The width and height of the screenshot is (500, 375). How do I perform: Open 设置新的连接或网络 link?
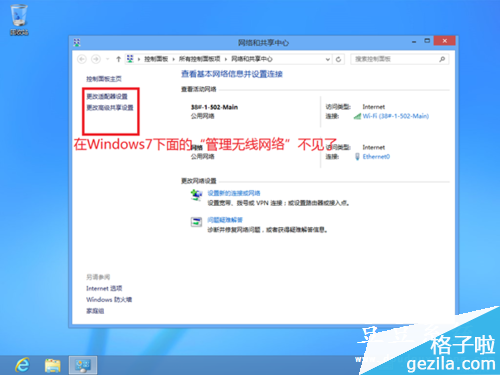pyautogui.click(x=234, y=193)
